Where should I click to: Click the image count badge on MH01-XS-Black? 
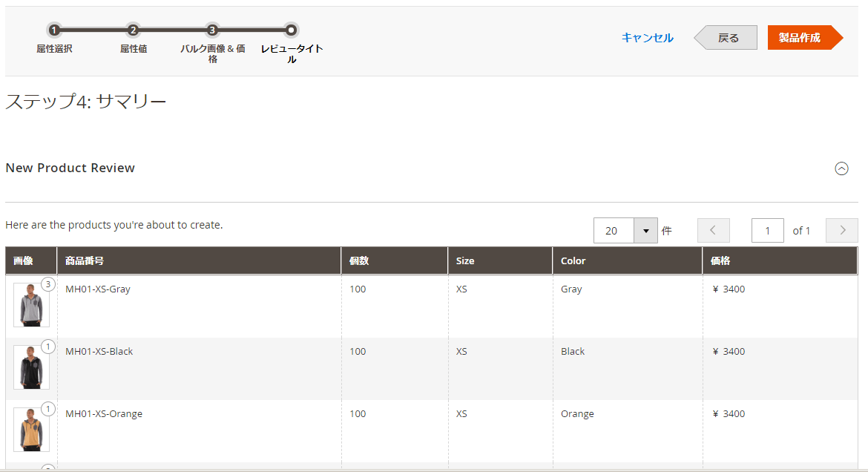click(50, 346)
